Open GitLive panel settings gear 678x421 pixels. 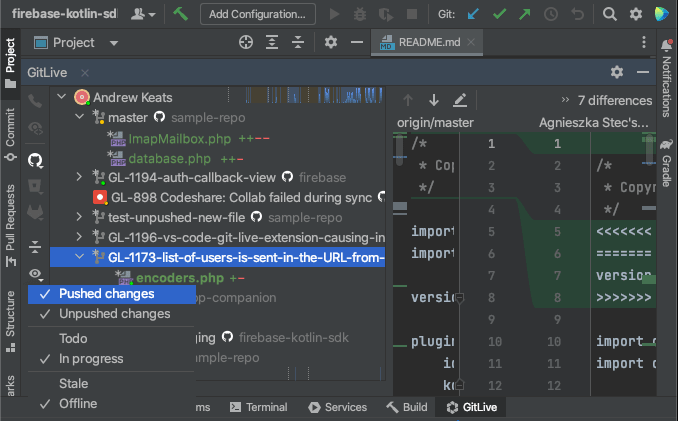617,72
